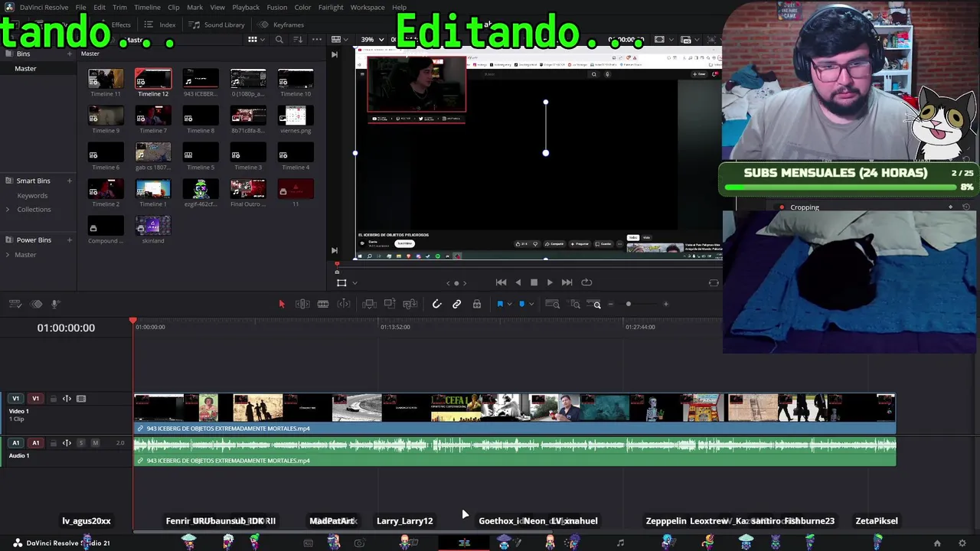
Task: Open the flag color dropdown arrow
Action: coord(509,305)
